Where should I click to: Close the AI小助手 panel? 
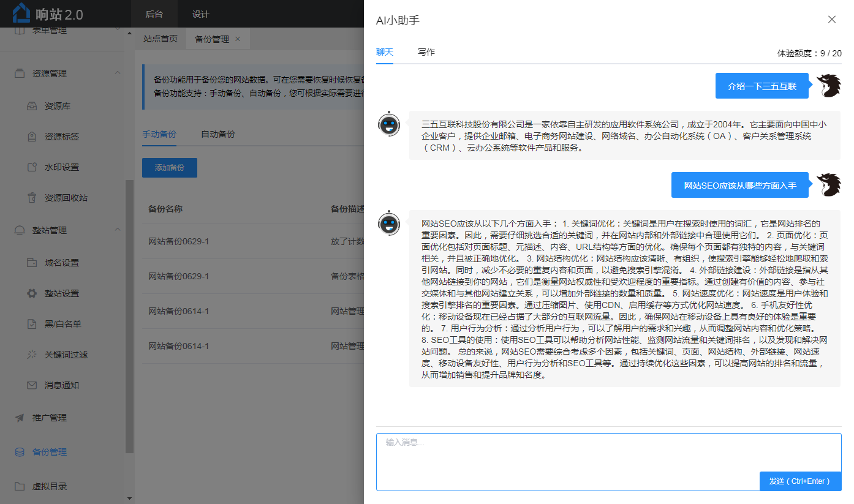tap(831, 20)
